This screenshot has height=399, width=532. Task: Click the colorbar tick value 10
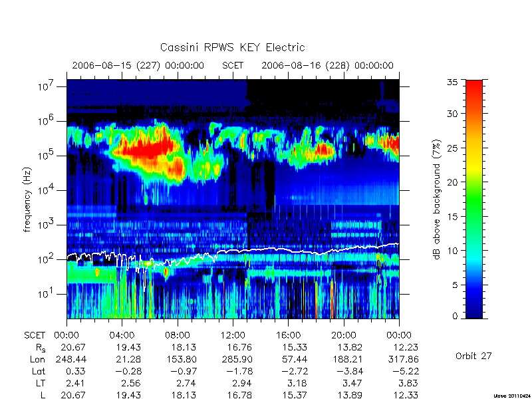click(x=452, y=251)
